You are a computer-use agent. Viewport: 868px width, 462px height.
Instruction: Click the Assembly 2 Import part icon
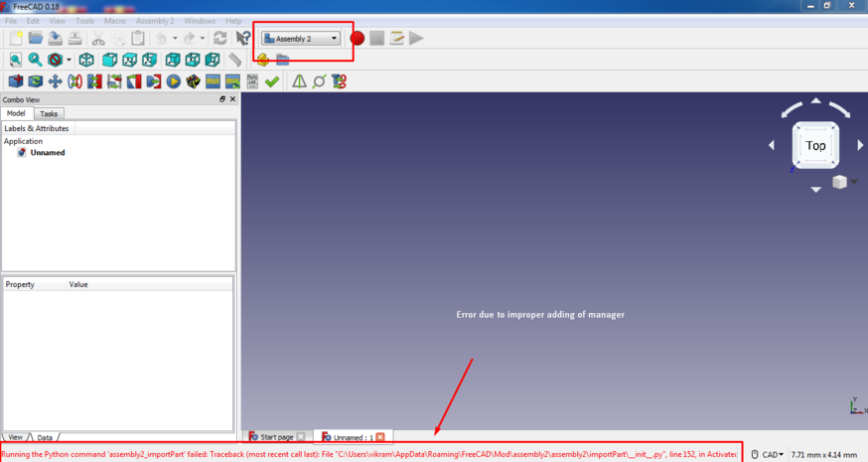(x=16, y=82)
